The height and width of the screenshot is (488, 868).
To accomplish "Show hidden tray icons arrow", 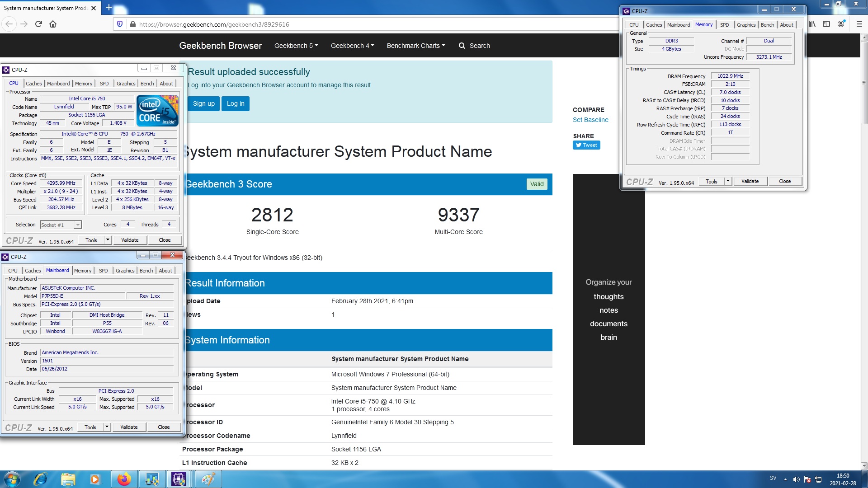I will click(x=785, y=479).
